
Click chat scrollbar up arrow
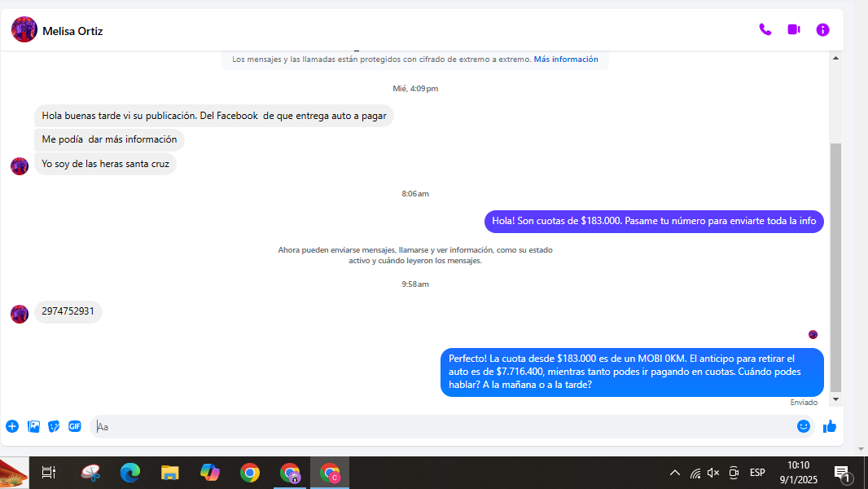pos(836,58)
